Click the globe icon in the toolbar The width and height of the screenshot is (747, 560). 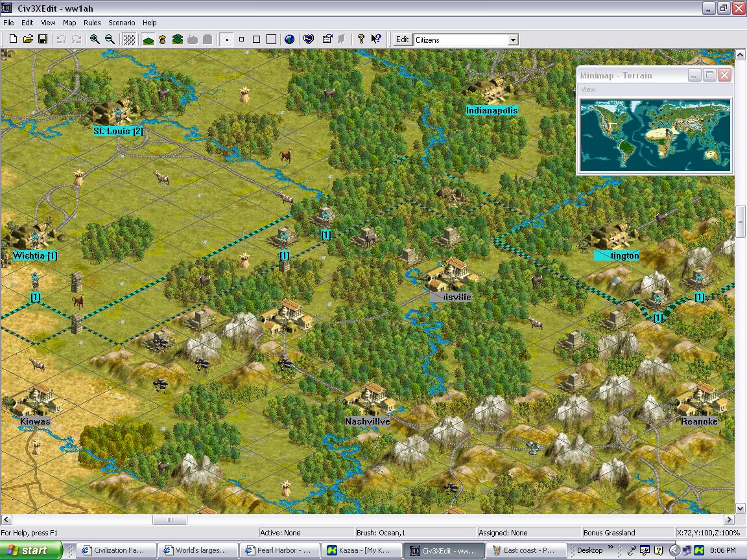click(289, 40)
